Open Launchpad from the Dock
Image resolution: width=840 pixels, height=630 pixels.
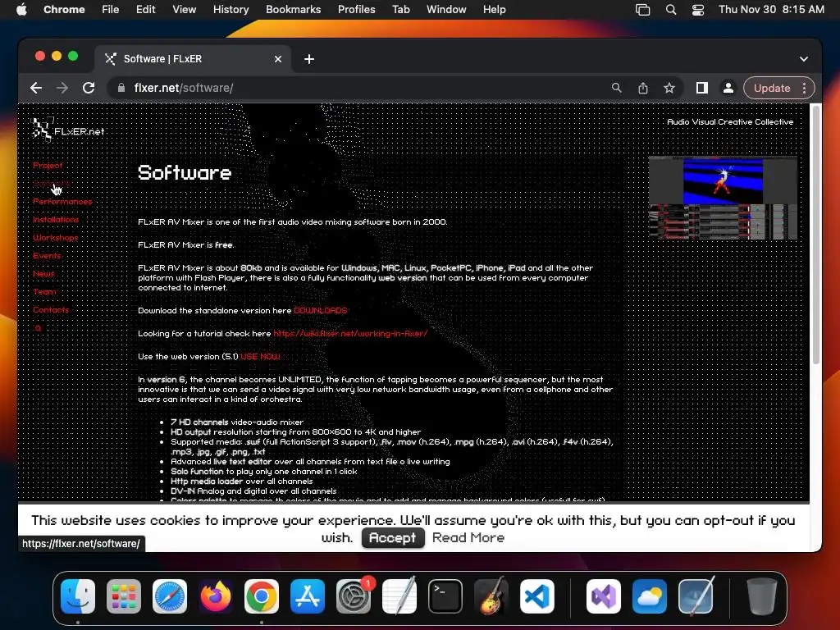click(x=124, y=596)
